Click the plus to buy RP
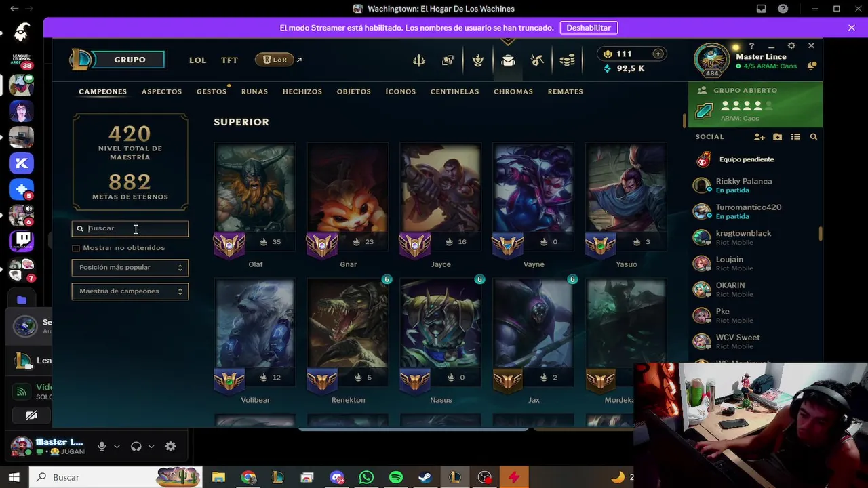The width and height of the screenshot is (868, 488). pos(658,54)
